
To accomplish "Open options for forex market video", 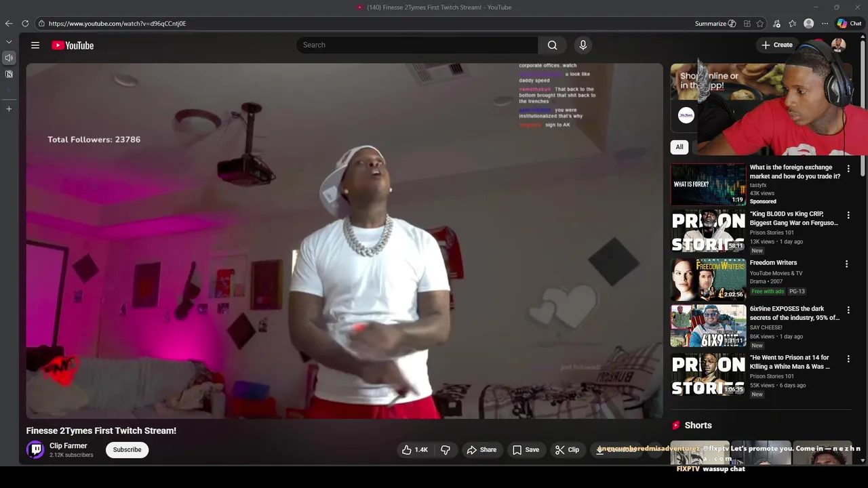I will pos(848,169).
